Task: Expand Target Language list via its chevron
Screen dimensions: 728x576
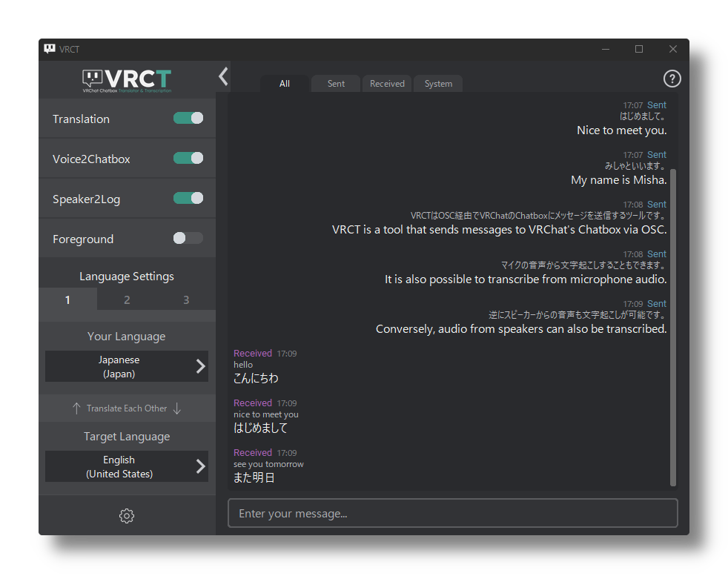Action: 200,466
